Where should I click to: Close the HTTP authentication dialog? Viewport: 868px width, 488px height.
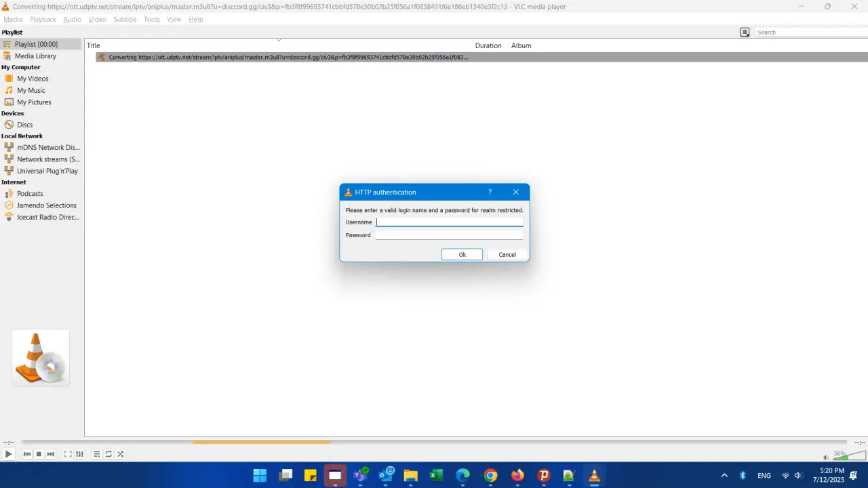516,192
